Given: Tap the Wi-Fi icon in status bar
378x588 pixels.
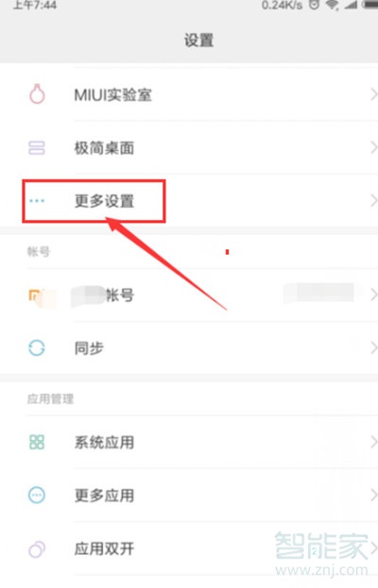Looking at the screenshot, I should [332, 5].
